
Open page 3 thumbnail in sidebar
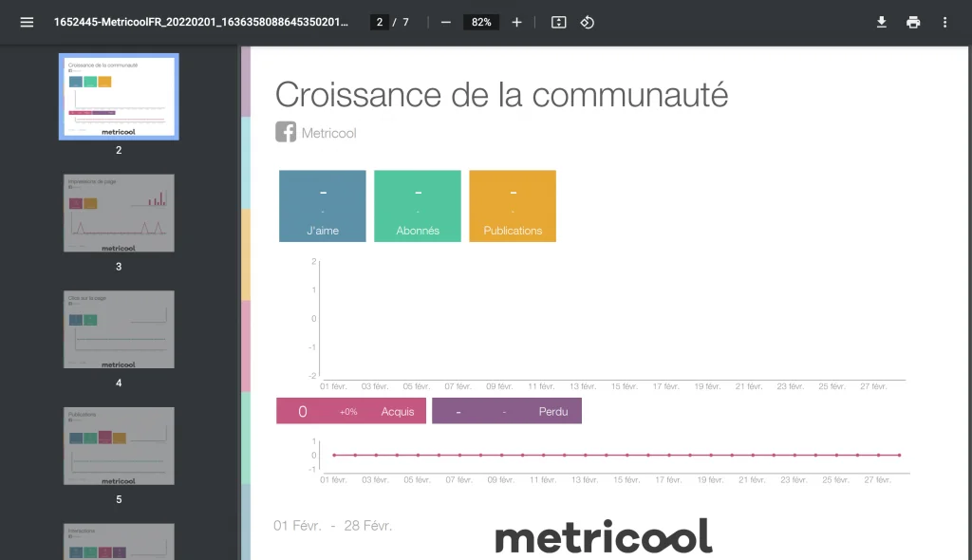point(119,213)
